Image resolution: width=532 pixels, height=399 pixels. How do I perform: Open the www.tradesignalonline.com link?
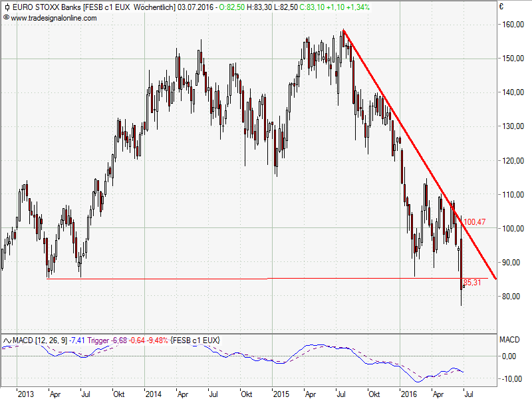coord(53,18)
